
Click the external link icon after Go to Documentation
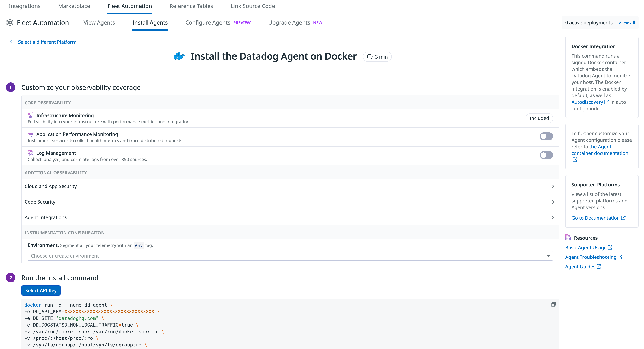click(x=623, y=218)
